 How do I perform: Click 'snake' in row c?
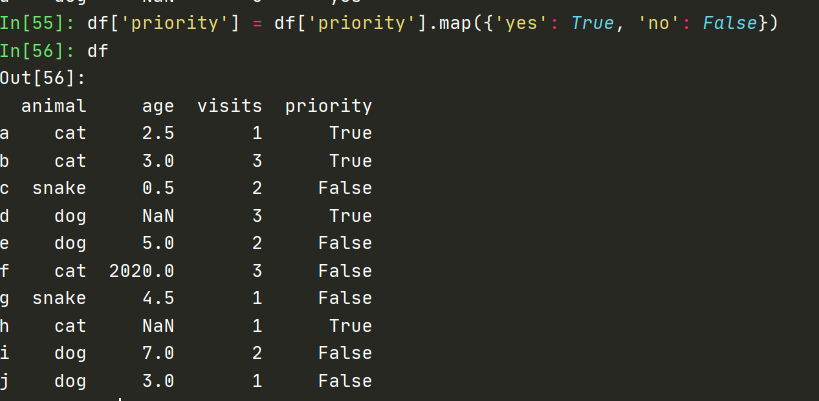(59, 188)
